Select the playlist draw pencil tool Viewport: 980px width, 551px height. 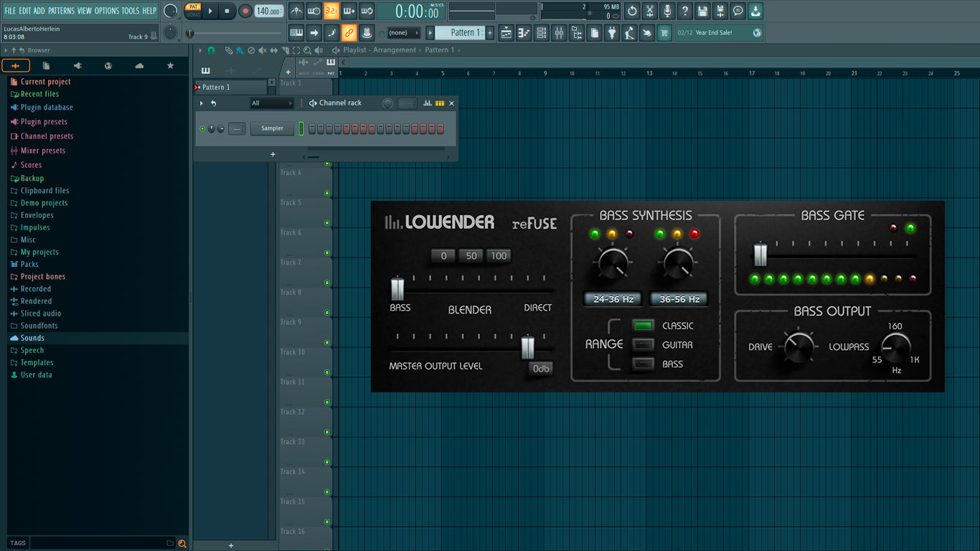[x=228, y=50]
